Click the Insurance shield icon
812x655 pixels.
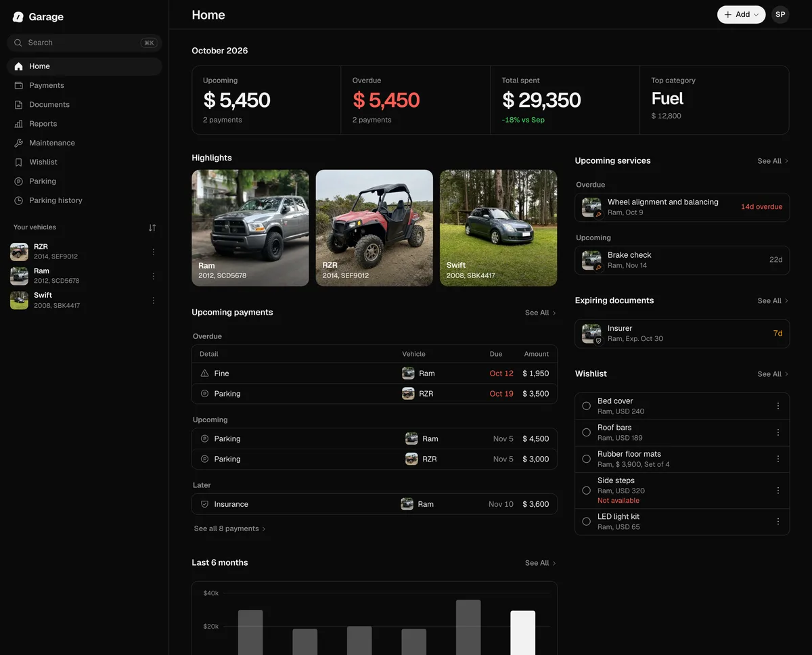205,504
